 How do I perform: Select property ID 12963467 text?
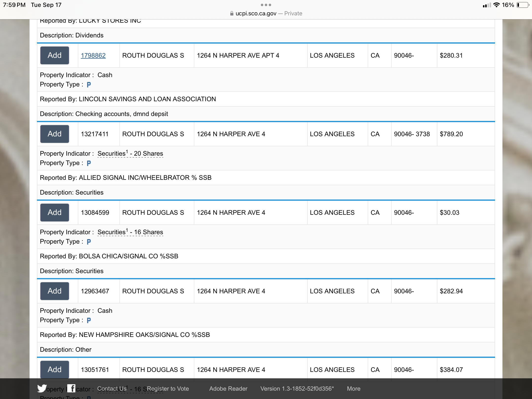point(95,291)
